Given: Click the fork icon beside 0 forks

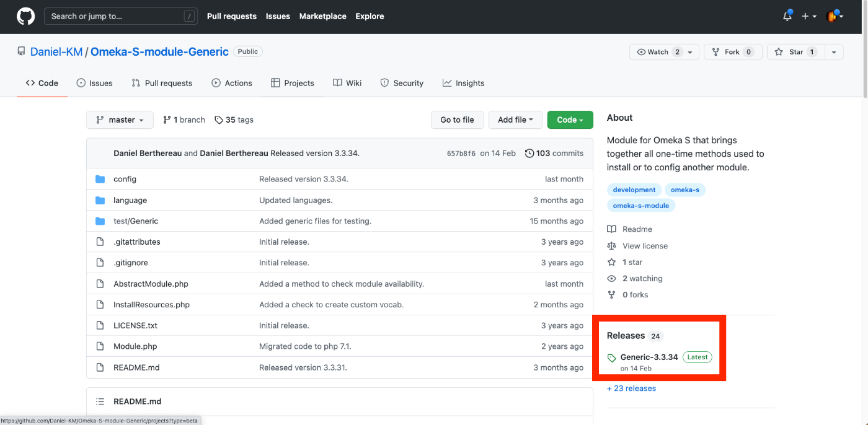Looking at the screenshot, I should [611, 295].
